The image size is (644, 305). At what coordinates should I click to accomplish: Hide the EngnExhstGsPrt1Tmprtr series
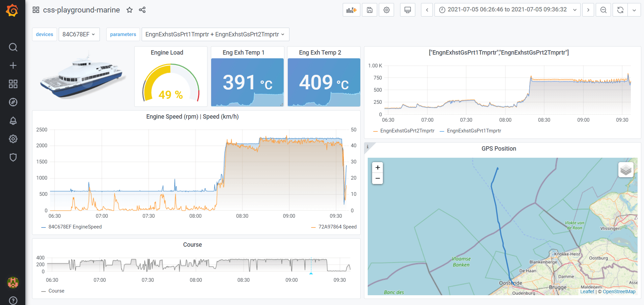tap(474, 131)
